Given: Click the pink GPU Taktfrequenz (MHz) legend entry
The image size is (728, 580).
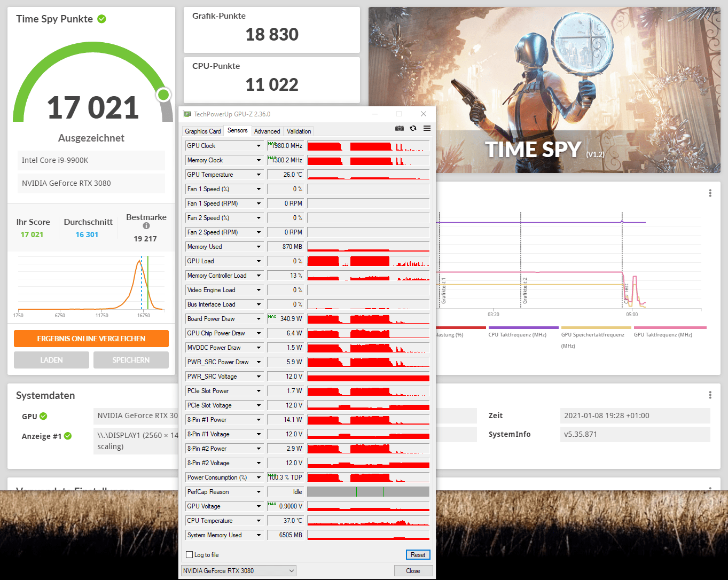Looking at the screenshot, I should tap(663, 335).
